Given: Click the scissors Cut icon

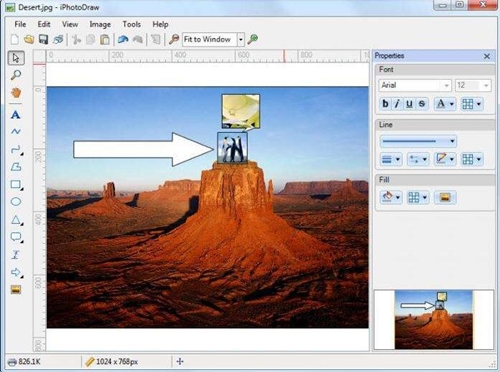Looking at the screenshot, I should click(x=76, y=40).
